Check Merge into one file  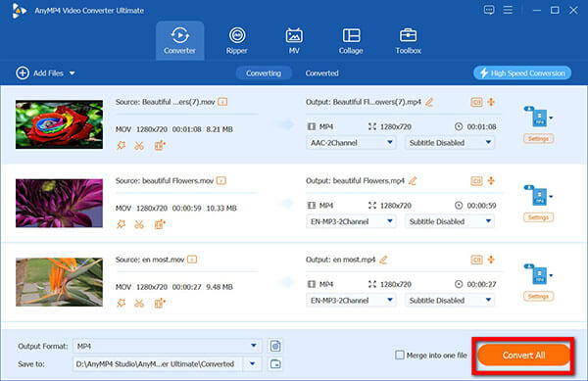pos(400,355)
